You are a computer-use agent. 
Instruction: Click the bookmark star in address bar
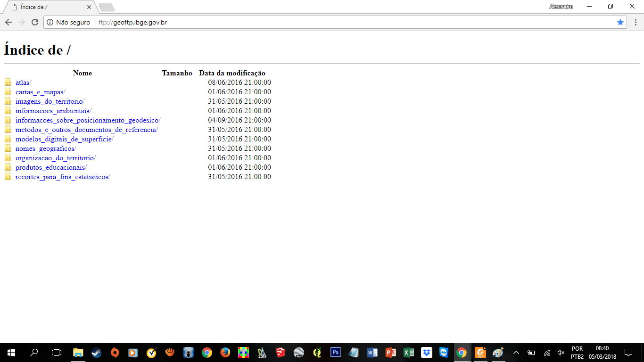(x=620, y=22)
